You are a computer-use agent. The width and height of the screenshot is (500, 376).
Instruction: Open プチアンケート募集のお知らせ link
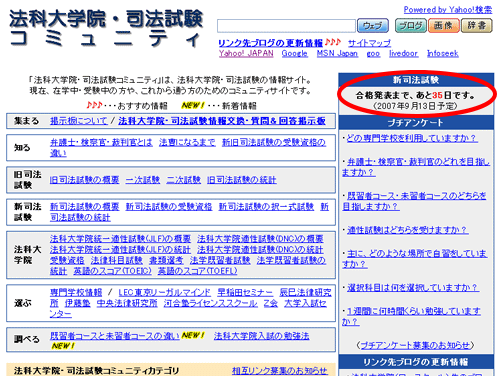point(415,345)
